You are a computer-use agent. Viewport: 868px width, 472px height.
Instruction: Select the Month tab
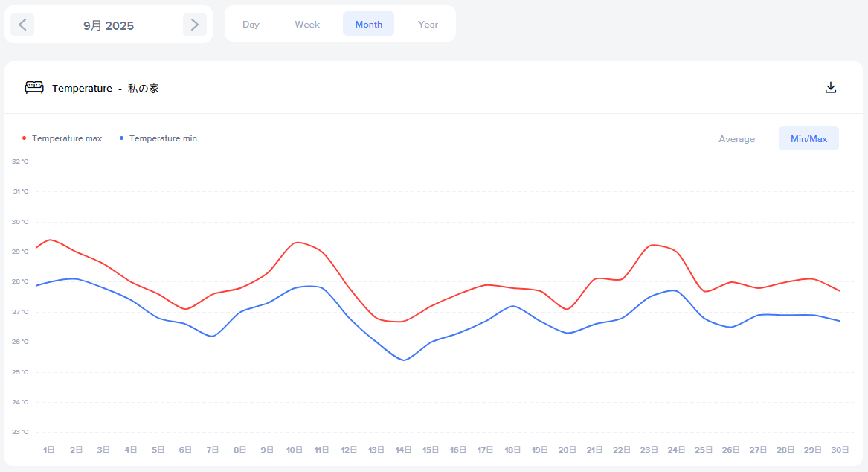point(368,25)
